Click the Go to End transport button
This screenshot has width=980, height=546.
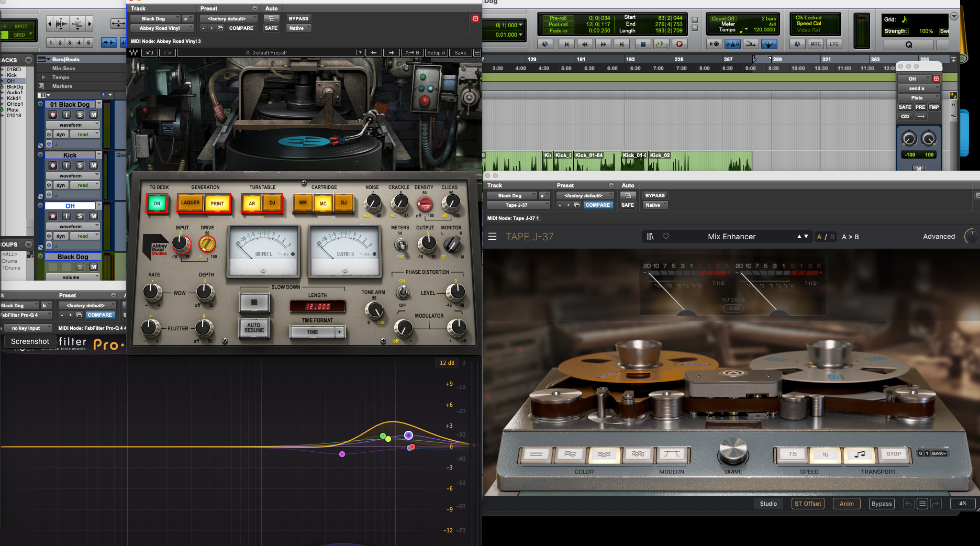(621, 44)
